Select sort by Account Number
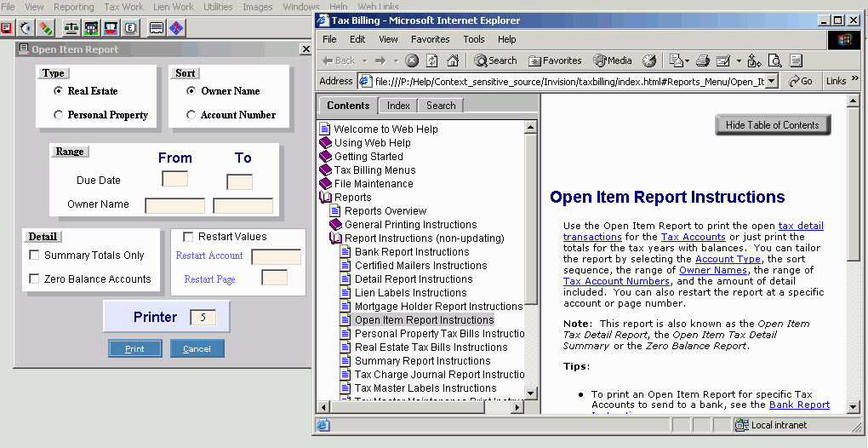The width and height of the screenshot is (868, 448). 191,115
